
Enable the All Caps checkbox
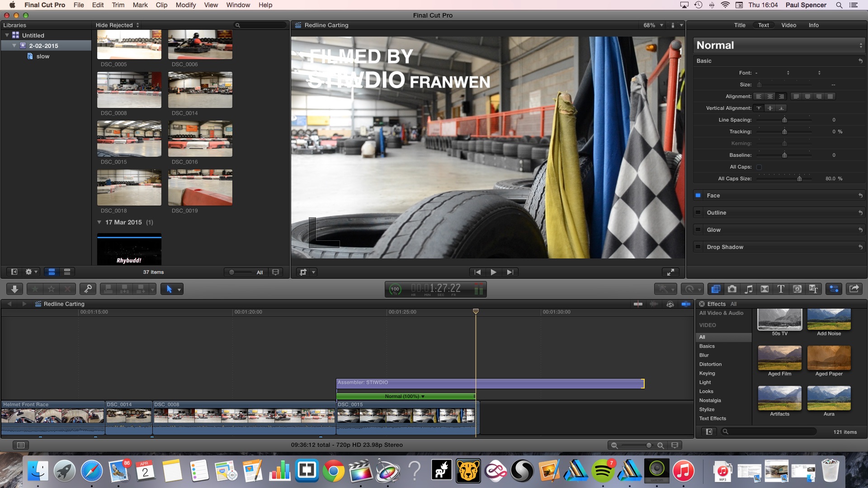[759, 167]
